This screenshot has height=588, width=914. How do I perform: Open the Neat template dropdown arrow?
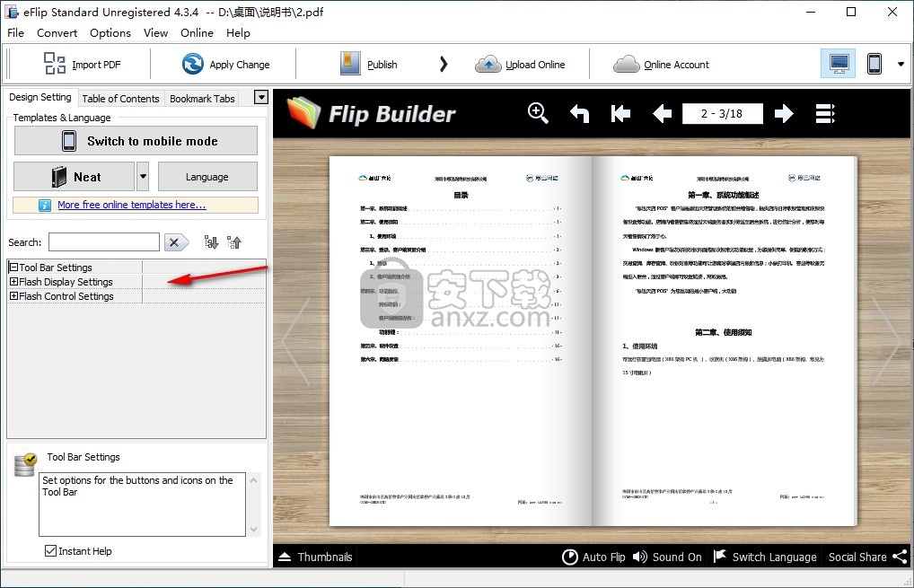143,177
